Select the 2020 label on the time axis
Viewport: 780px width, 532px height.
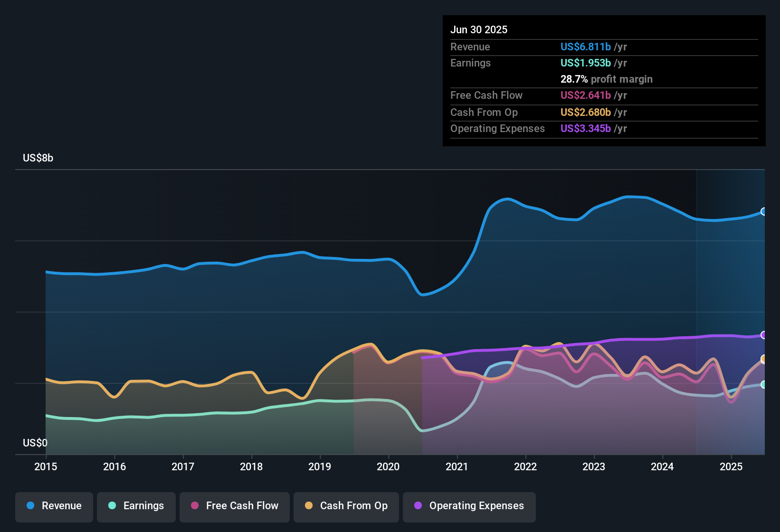[x=388, y=466]
